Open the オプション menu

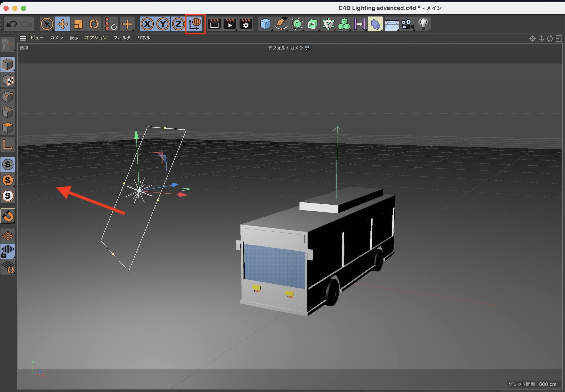tap(96, 38)
